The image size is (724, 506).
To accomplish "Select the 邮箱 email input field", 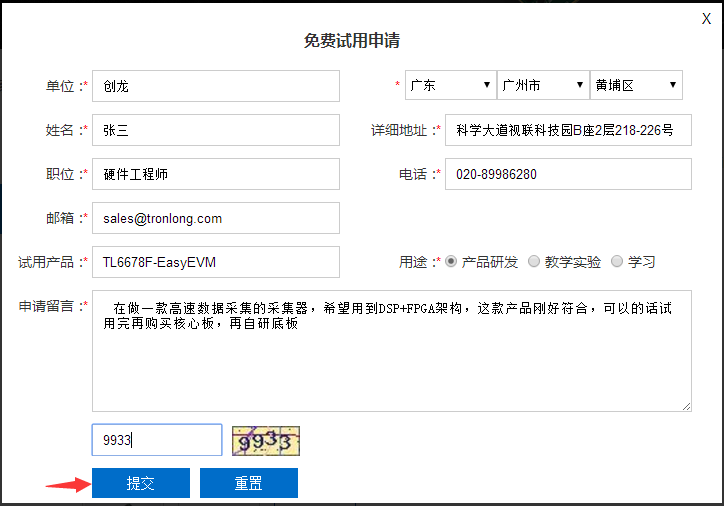I will (216, 218).
